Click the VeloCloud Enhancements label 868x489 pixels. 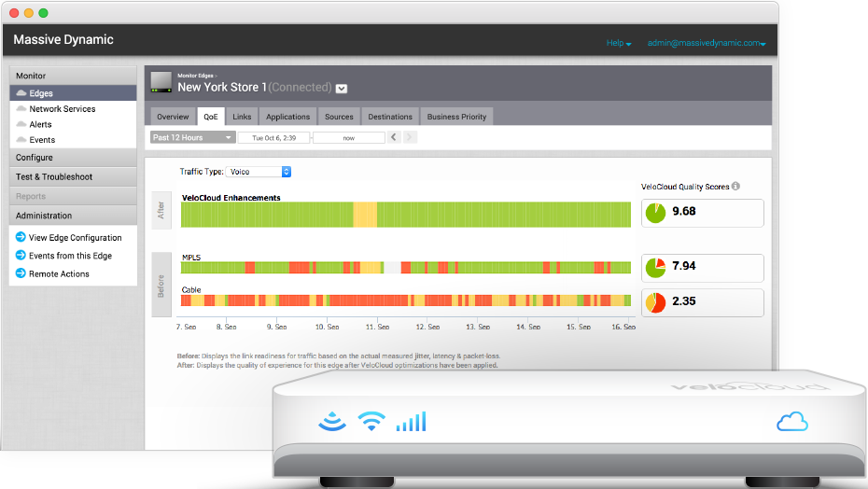click(231, 198)
